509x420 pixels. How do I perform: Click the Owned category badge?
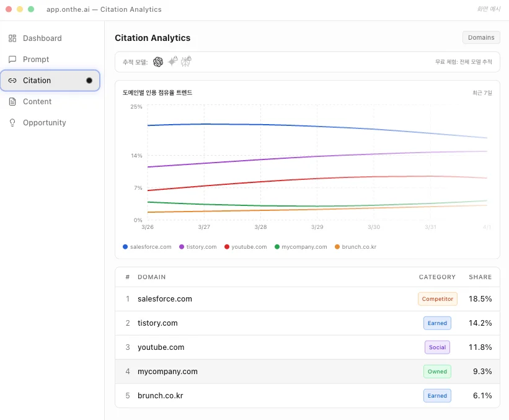[437, 372]
